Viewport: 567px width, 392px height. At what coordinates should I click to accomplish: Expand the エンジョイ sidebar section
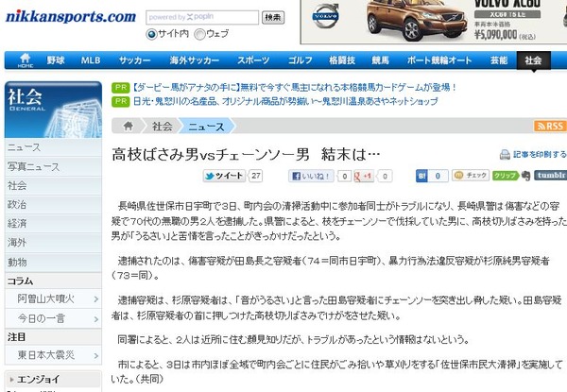pos(53,380)
